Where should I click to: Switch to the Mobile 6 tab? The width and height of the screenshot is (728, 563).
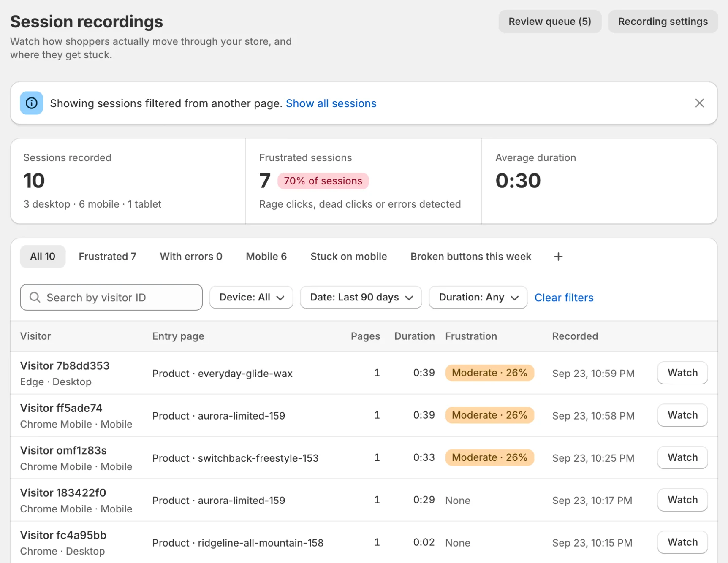click(x=266, y=257)
